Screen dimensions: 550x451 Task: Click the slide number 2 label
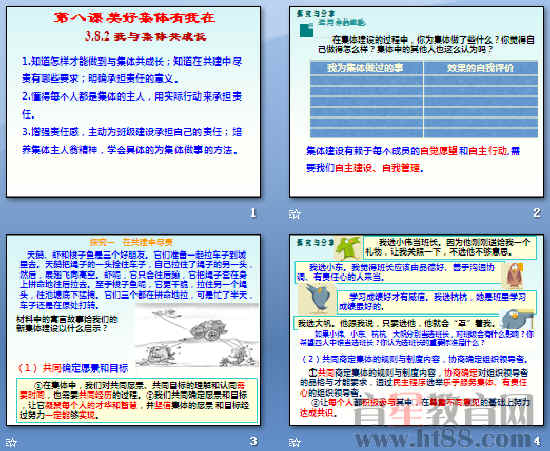[536, 213]
